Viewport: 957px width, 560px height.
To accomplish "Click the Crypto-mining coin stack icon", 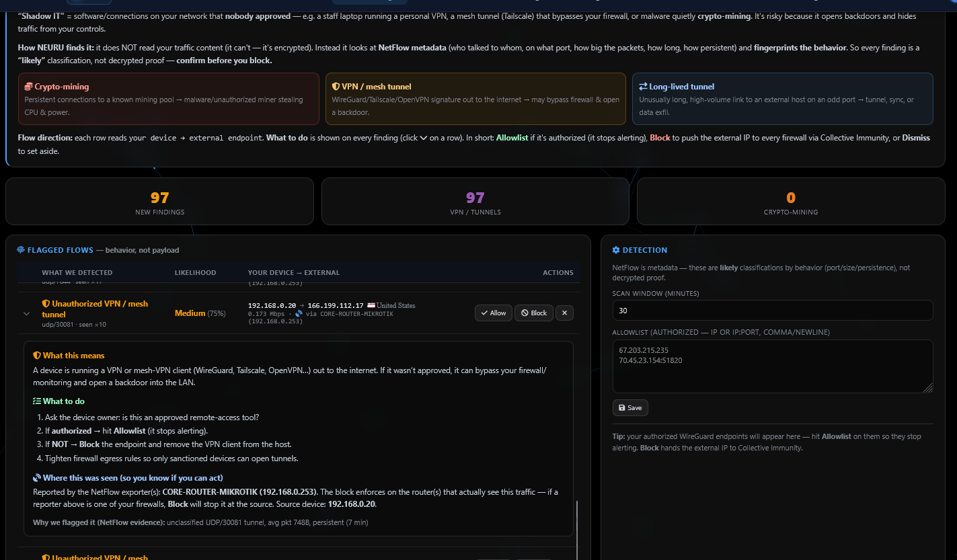I will (x=28, y=87).
